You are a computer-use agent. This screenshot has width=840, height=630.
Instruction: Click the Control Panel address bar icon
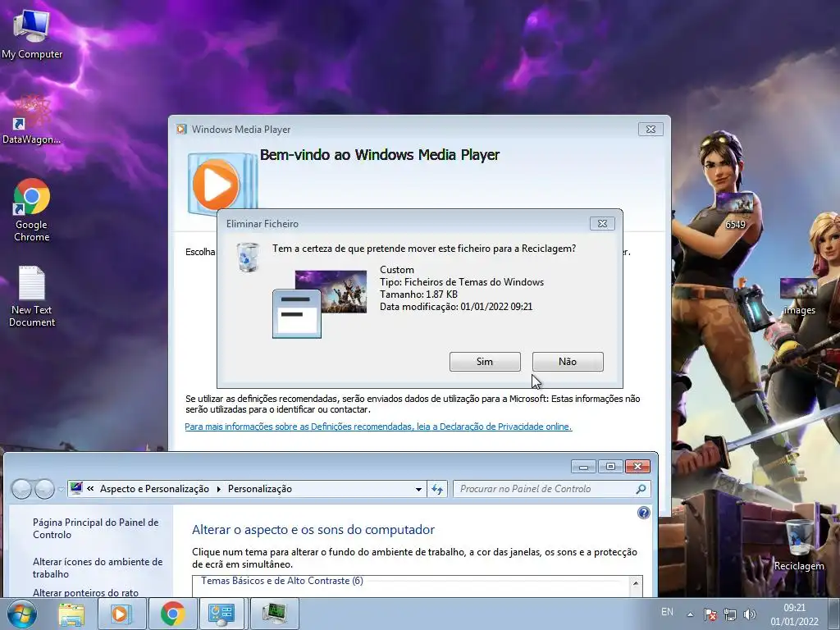tap(76, 489)
